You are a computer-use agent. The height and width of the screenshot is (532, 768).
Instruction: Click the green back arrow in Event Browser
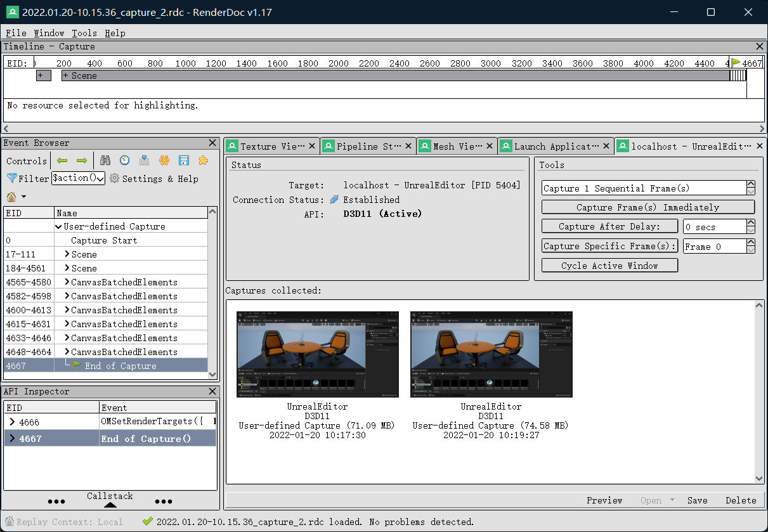62,160
